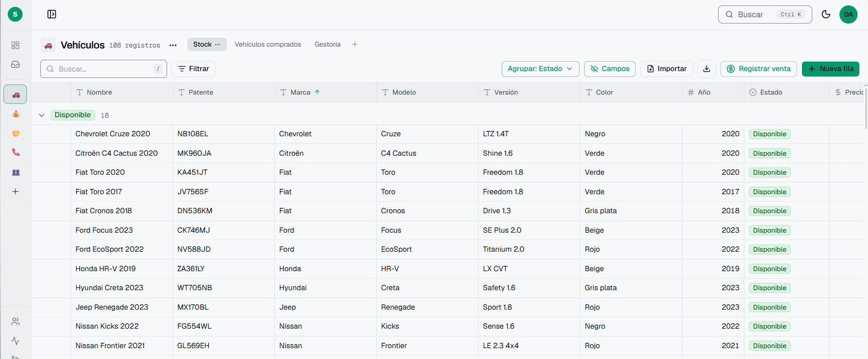This screenshot has width=868, height=359.
Task: Toggle field visibility with Campos button
Action: point(609,69)
